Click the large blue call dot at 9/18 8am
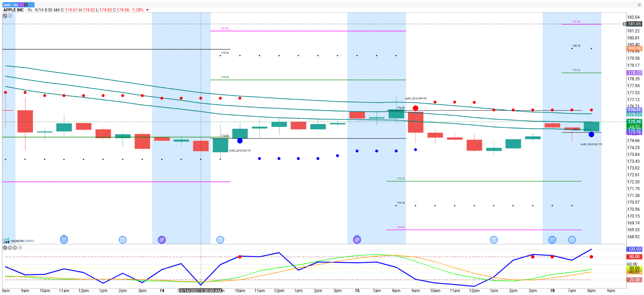The width and height of the screenshot is (644, 295). (x=592, y=134)
